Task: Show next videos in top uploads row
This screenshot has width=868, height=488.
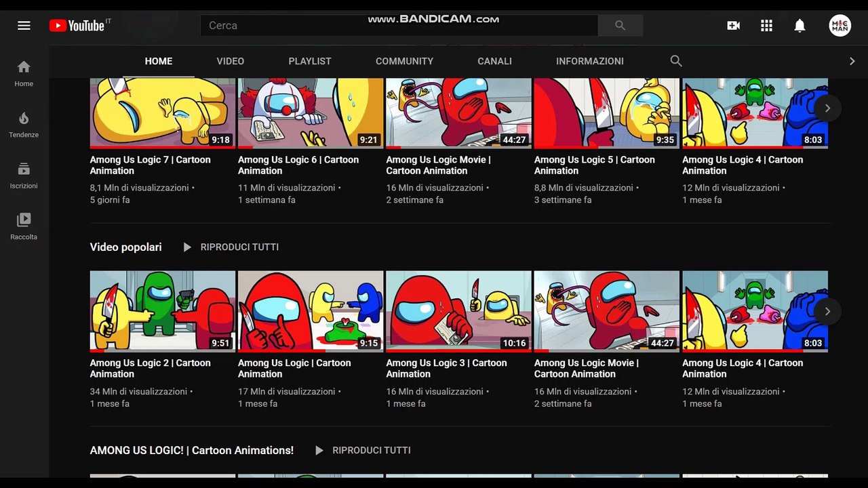Action: click(x=827, y=108)
